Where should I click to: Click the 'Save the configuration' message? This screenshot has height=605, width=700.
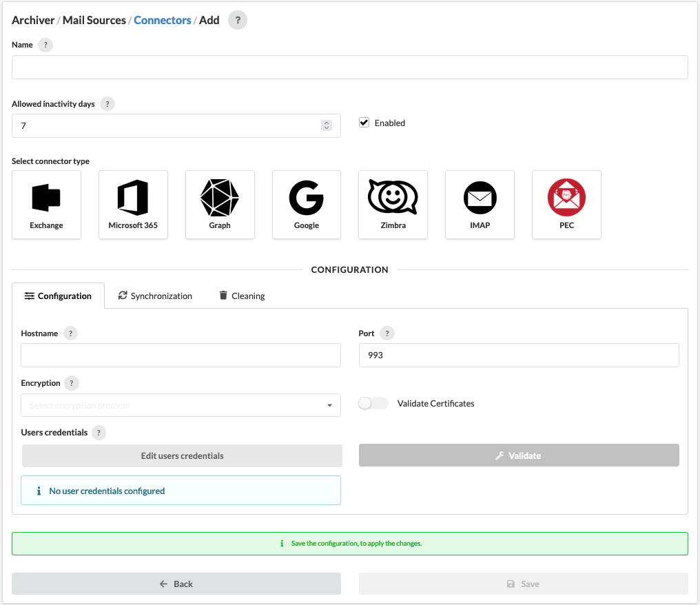point(349,544)
